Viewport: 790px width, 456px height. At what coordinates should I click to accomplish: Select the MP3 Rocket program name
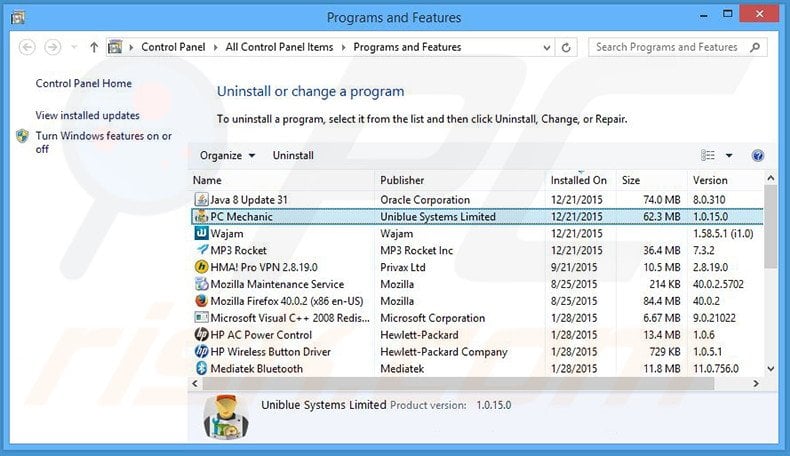pos(238,250)
